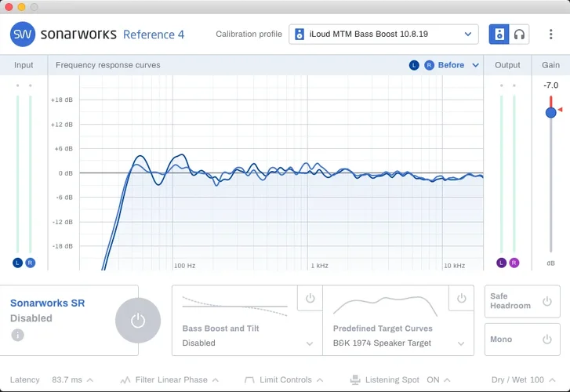Click the output Gain slider handle
Viewport: 570px width, 392px height.
tap(550, 113)
